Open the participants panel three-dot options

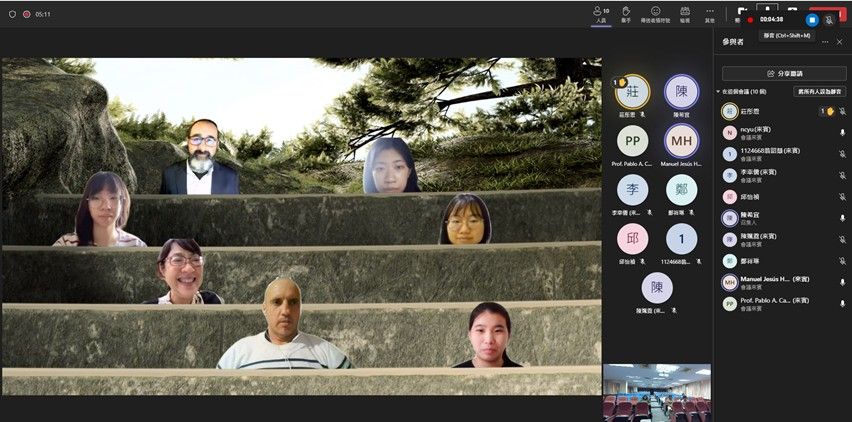coord(825,42)
